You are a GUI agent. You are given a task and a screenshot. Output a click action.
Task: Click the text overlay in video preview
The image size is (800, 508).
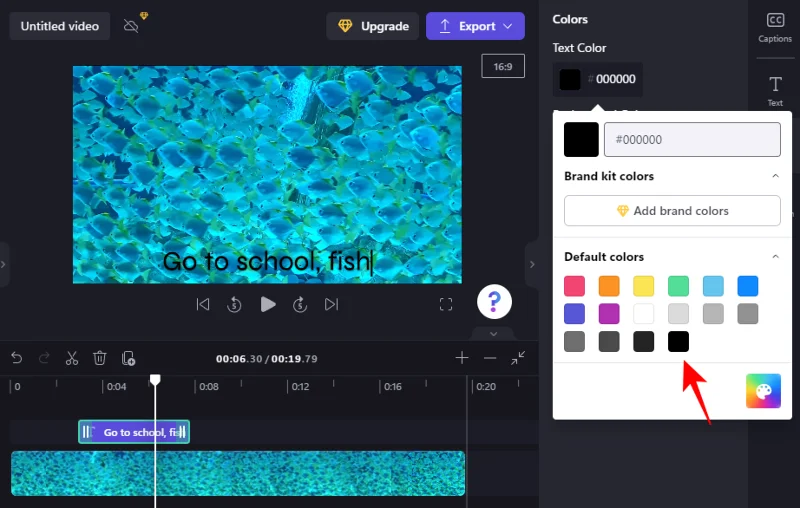click(x=267, y=261)
